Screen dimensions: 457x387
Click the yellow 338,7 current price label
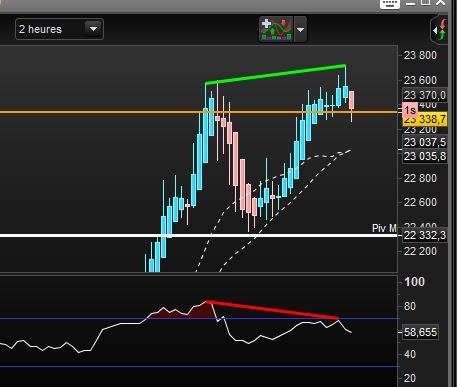425,119
